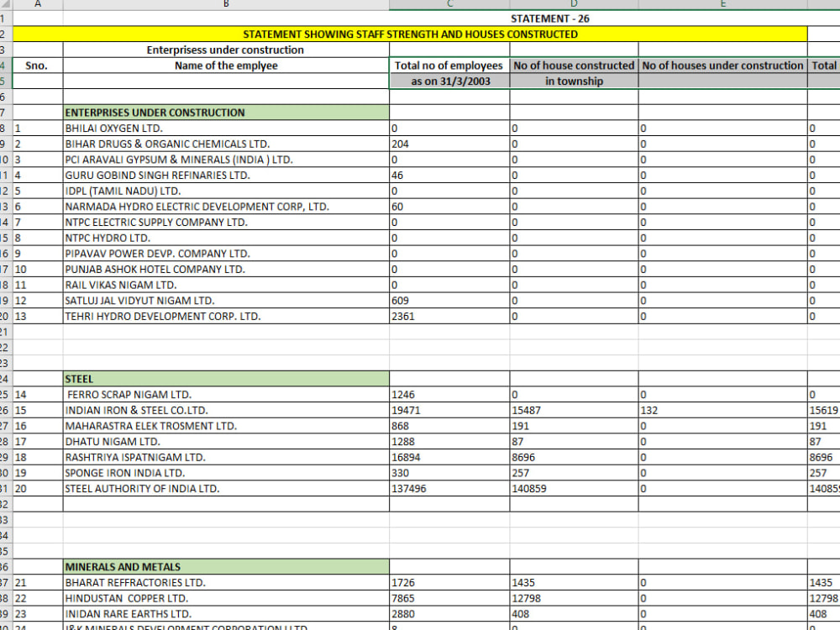This screenshot has height=630, width=840.
Task: Click the yellow title cell 'STATEMENT SHOWING STAFF STRENGTH AND HOUSES CONSTRUCTED'
Action: pyautogui.click(x=410, y=34)
